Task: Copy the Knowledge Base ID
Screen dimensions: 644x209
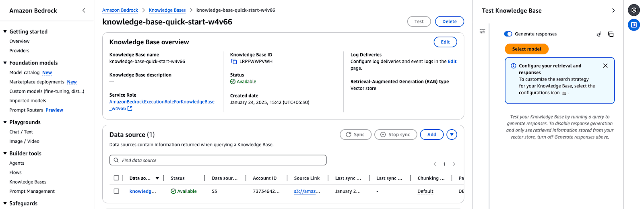Action: coord(234,62)
